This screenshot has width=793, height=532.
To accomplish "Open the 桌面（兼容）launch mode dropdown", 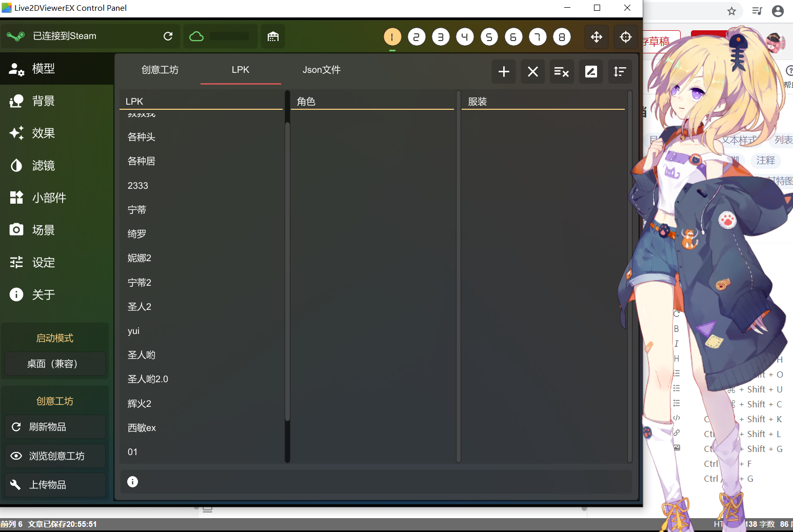I will 55,364.
